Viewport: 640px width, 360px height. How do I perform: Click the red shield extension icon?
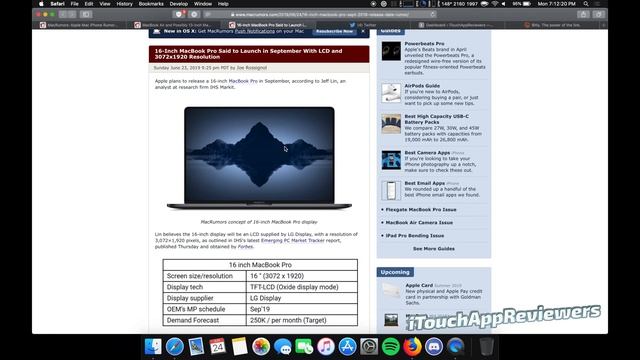click(x=179, y=14)
